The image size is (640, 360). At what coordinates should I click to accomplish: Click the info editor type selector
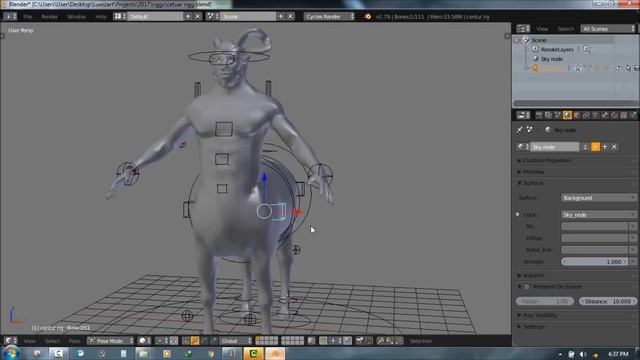pyautogui.click(x=10, y=16)
